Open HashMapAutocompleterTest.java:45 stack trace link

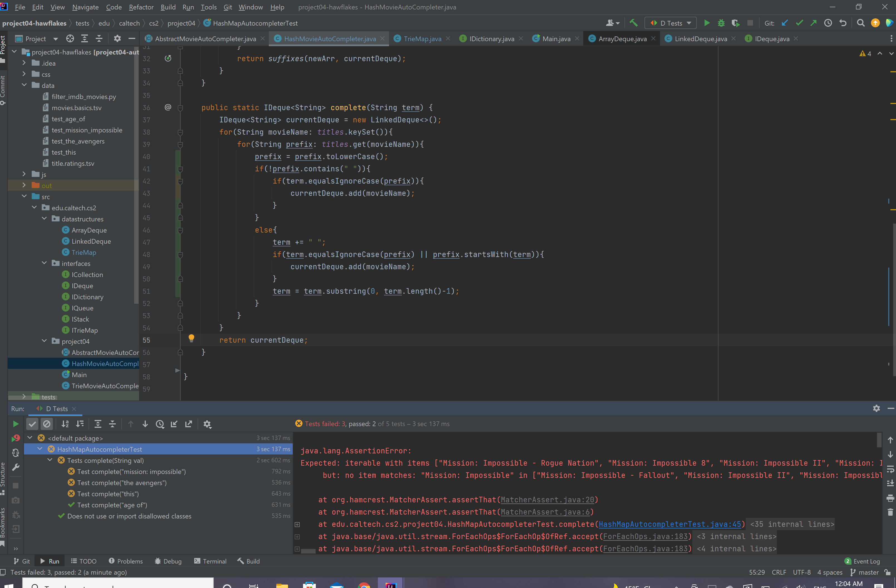tap(669, 524)
